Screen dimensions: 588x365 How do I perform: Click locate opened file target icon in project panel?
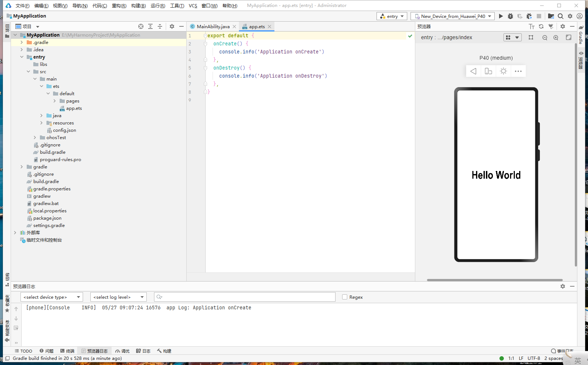click(x=141, y=26)
